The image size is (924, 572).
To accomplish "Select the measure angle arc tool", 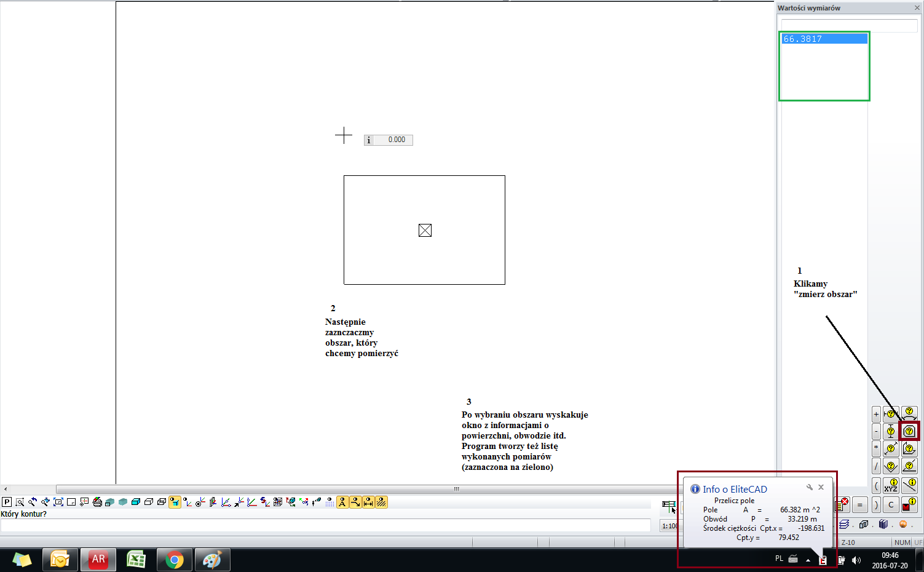I will 909,414.
